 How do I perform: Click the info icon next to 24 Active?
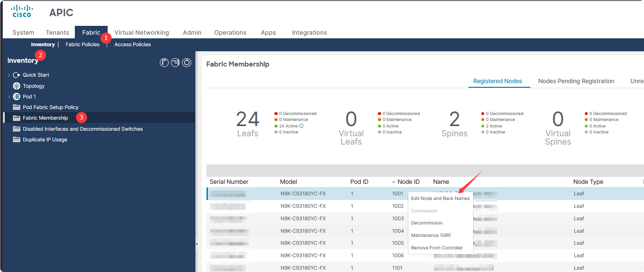[301, 126]
